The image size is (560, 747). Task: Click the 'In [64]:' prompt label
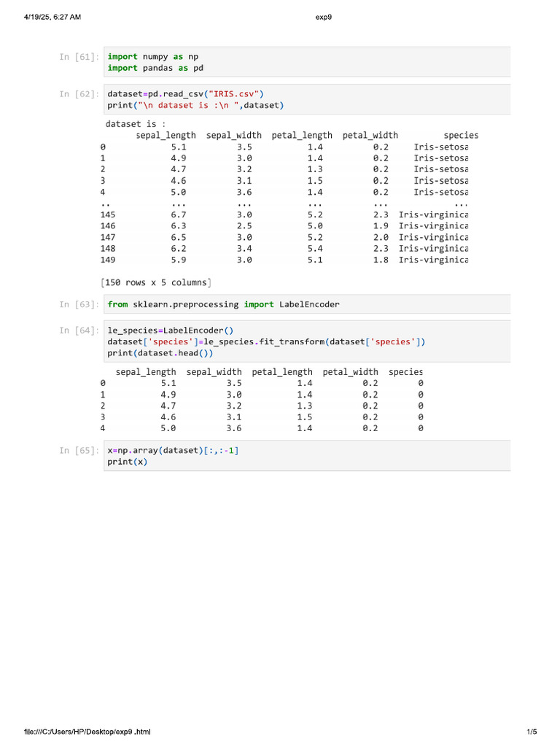click(79, 330)
